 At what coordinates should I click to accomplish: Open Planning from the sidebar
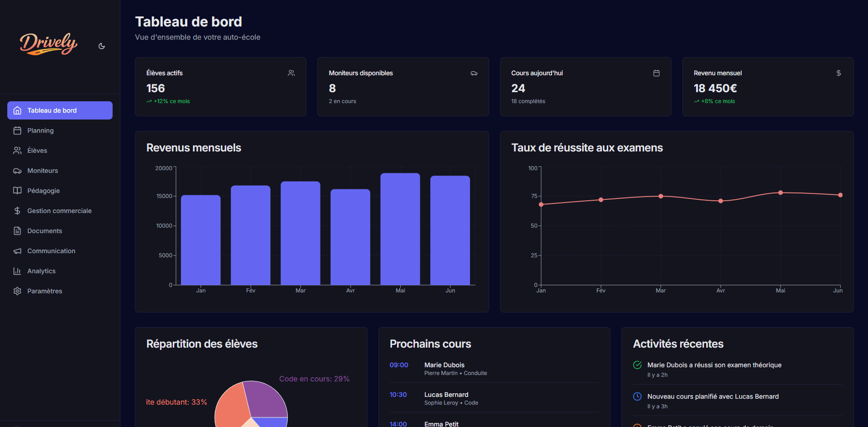click(x=40, y=130)
